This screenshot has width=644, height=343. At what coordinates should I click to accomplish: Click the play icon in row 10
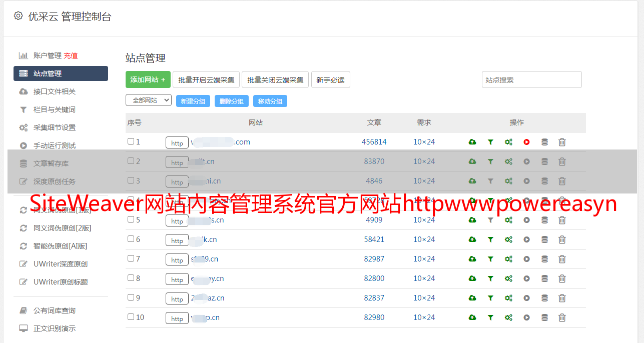pyautogui.click(x=526, y=317)
